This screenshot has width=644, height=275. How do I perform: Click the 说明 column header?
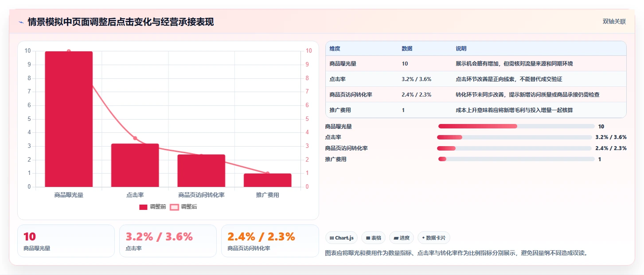pyautogui.click(x=461, y=49)
